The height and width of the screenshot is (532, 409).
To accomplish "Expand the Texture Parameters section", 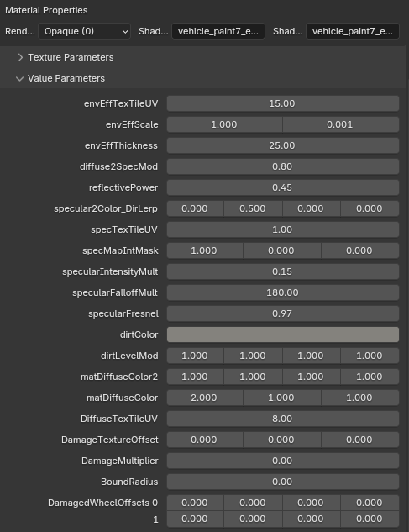I will [x=66, y=57].
